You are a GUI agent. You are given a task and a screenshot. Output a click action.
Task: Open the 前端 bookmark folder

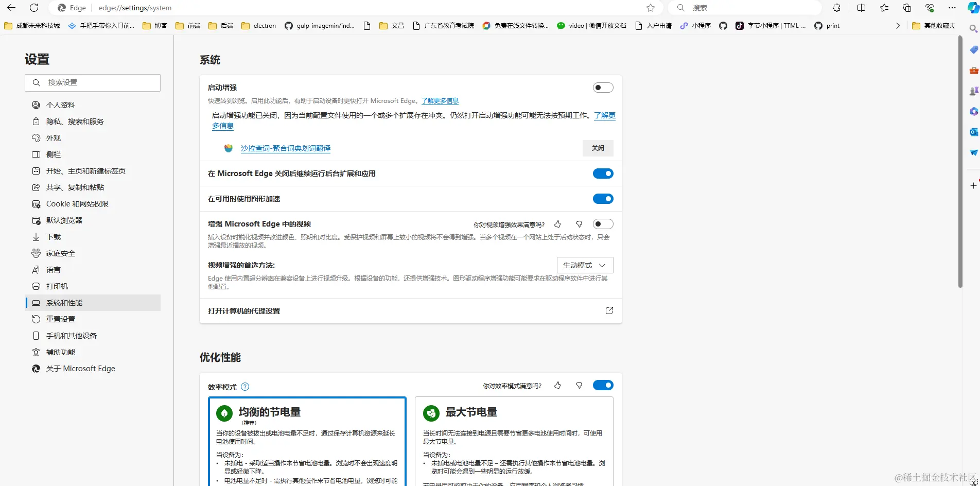click(x=188, y=26)
